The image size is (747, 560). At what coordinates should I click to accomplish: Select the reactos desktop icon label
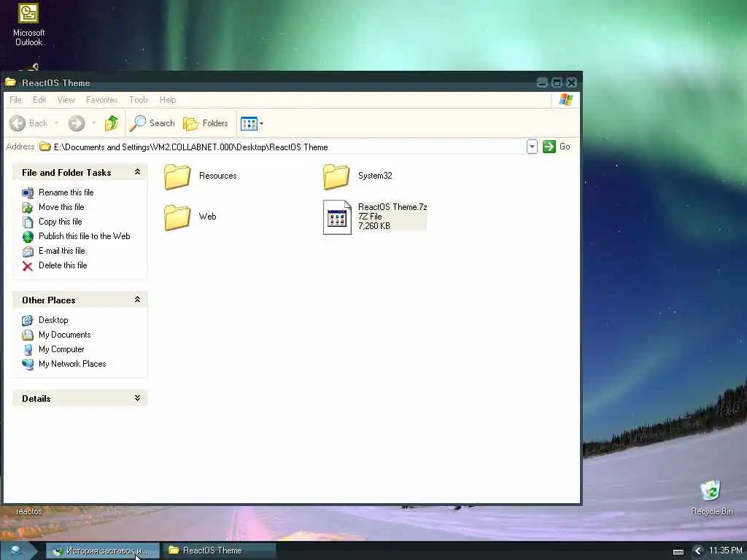coord(28,511)
